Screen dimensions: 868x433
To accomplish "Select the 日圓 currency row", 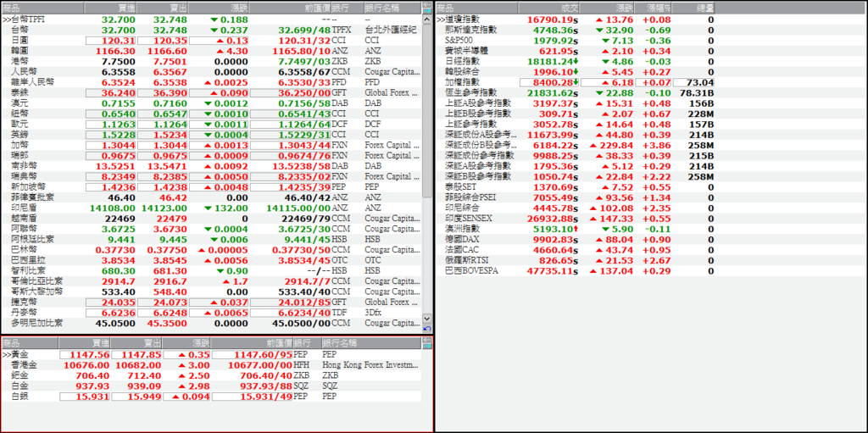I will [211, 41].
